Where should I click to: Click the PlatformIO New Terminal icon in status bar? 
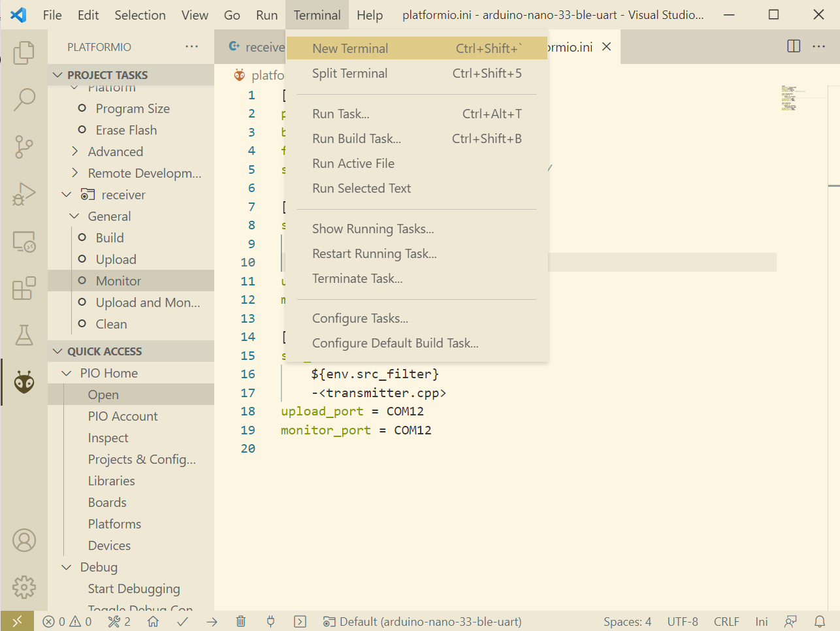pyautogui.click(x=300, y=621)
